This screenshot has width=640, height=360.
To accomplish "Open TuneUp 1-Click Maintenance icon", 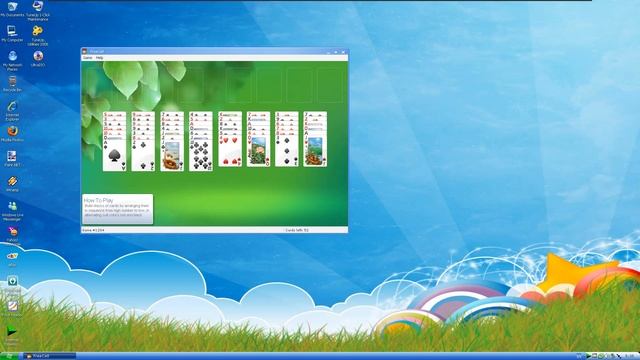I will pos(38,11).
